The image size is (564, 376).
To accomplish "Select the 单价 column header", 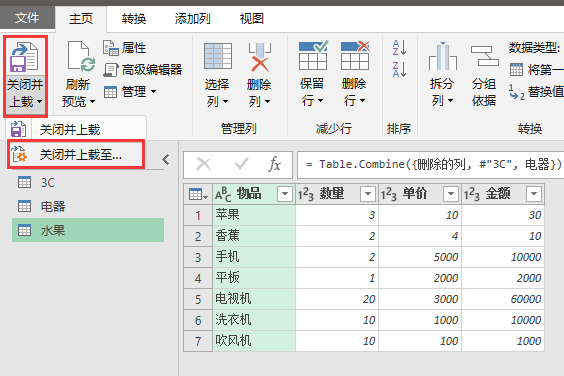I will [x=420, y=194].
